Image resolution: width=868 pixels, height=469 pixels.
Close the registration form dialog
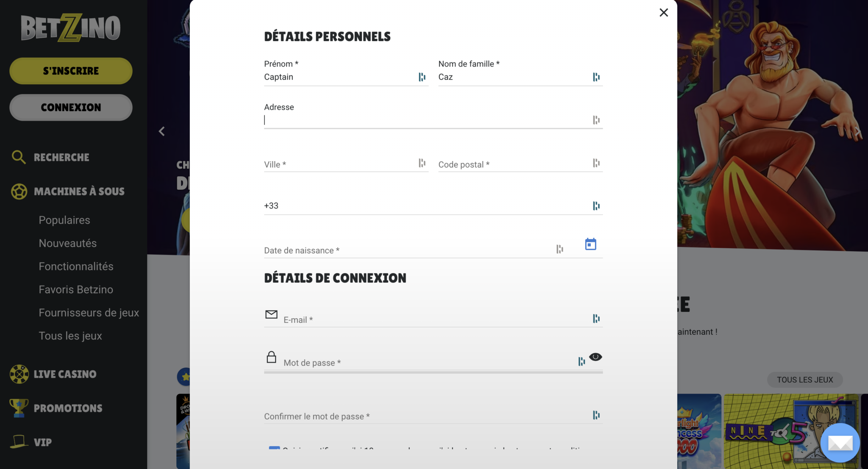664,13
